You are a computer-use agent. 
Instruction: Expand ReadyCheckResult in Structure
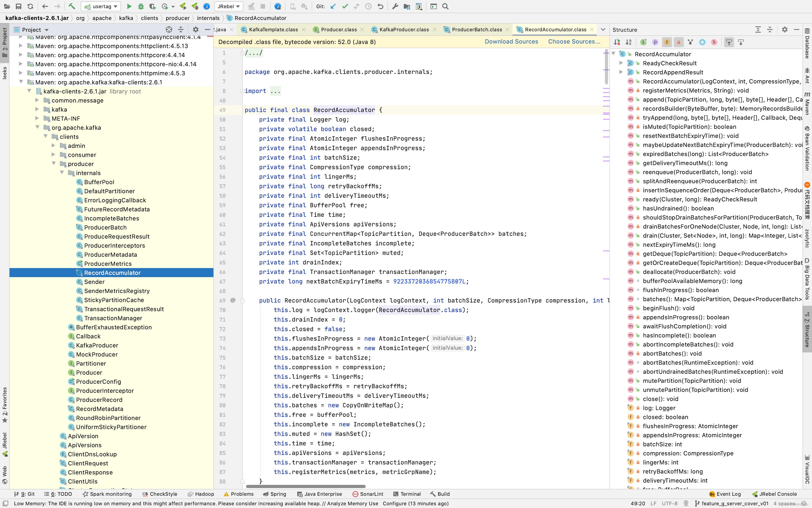point(621,63)
